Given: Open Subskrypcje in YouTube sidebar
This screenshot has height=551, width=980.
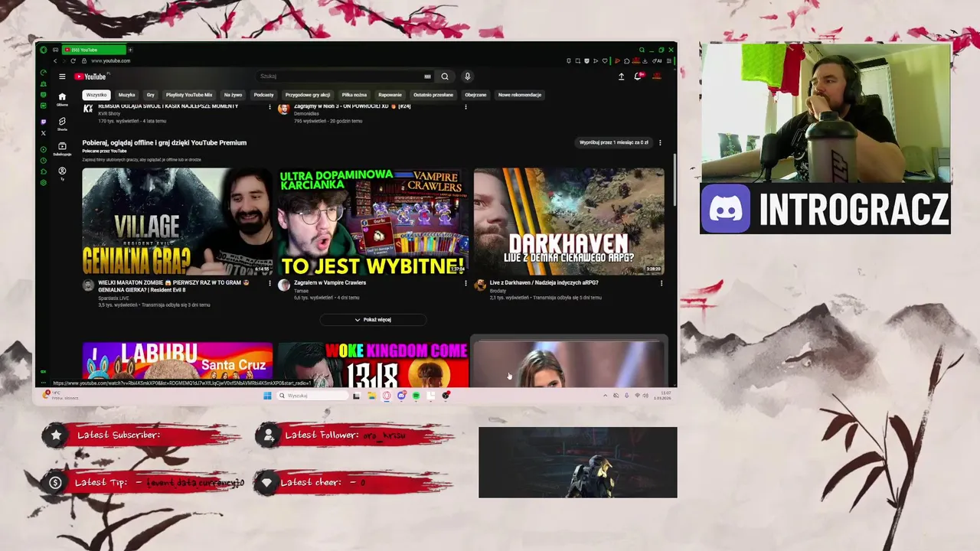Looking at the screenshot, I should pyautogui.click(x=62, y=148).
